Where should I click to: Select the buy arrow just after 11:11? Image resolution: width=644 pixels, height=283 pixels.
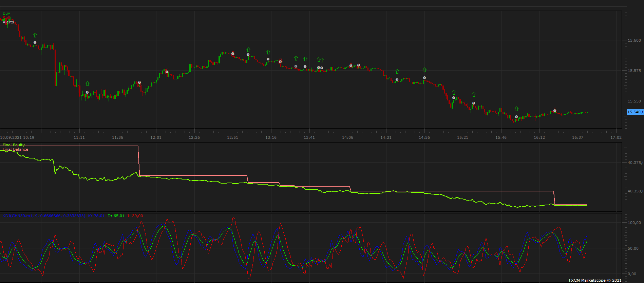[88, 83]
